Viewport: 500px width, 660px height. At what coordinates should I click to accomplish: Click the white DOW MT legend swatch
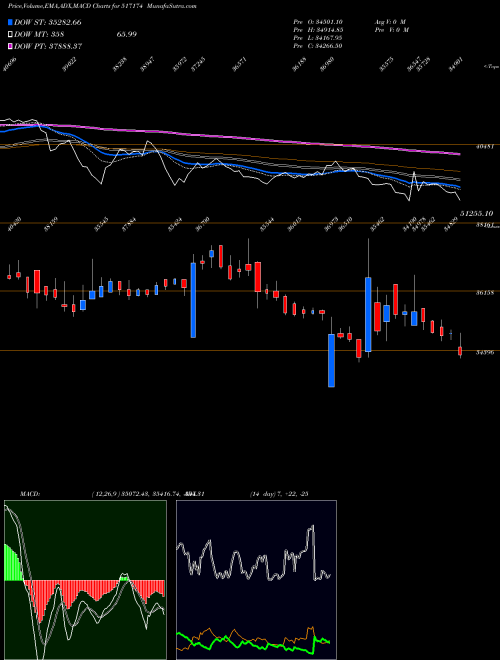(11, 35)
